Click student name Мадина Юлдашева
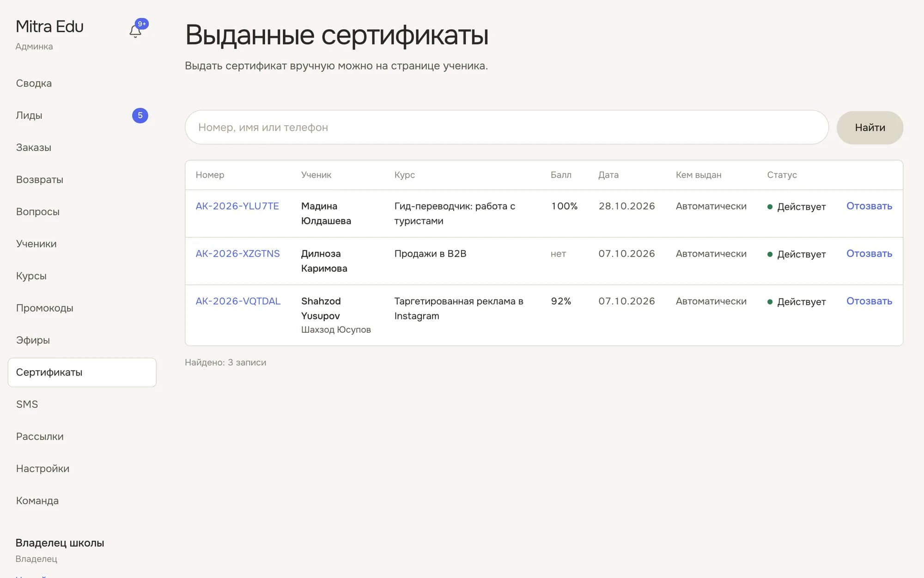This screenshot has width=924, height=578. click(326, 214)
